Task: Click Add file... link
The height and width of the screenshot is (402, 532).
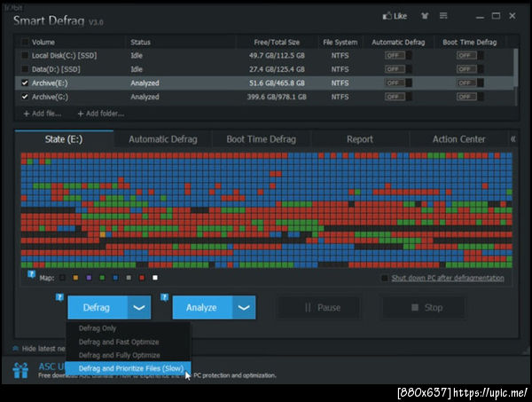Action: point(43,114)
